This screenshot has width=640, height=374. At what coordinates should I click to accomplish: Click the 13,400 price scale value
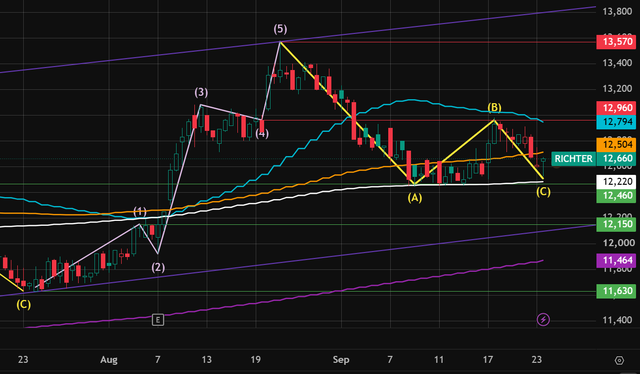point(618,63)
